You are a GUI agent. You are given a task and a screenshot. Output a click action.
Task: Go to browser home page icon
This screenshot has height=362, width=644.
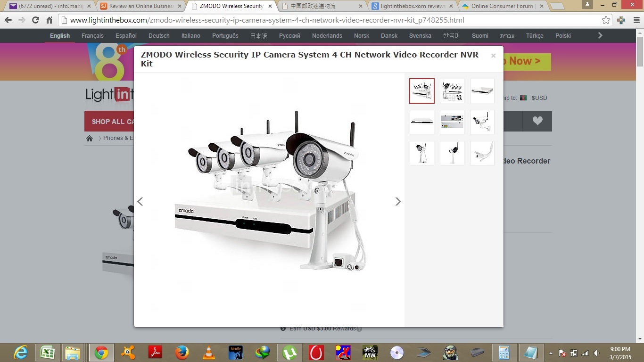click(49, 20)
